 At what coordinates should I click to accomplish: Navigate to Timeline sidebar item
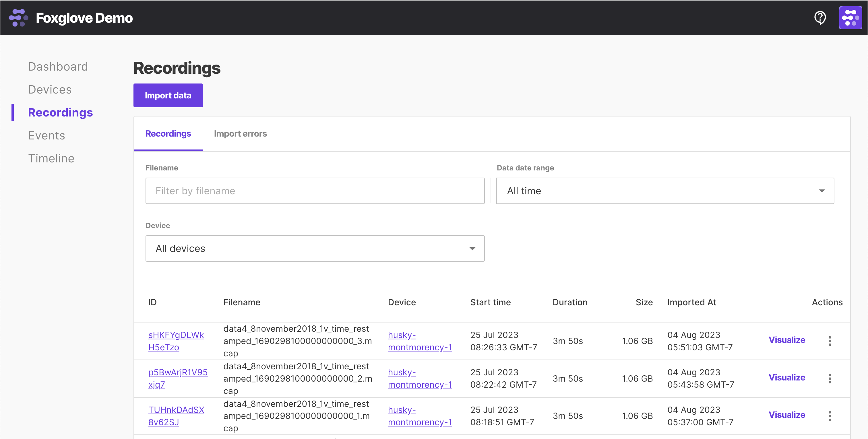[x=51, y=157]
